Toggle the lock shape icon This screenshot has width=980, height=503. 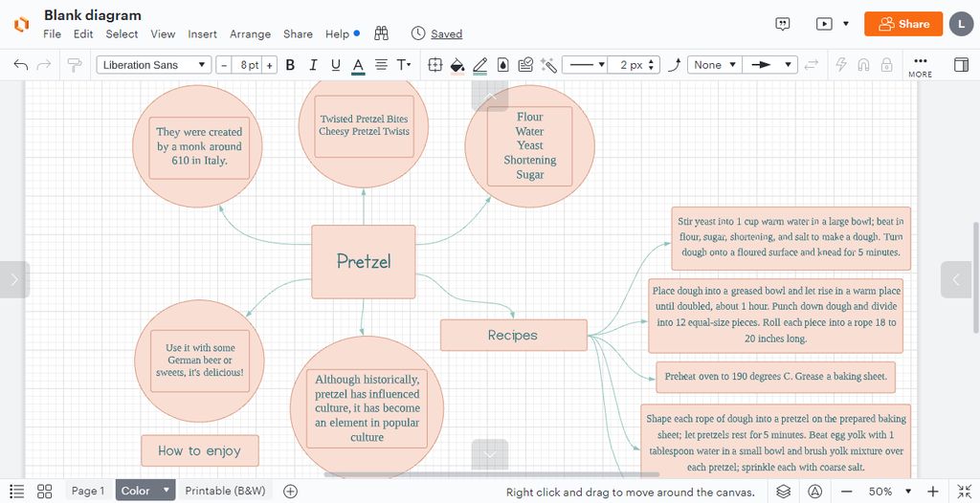886,65
